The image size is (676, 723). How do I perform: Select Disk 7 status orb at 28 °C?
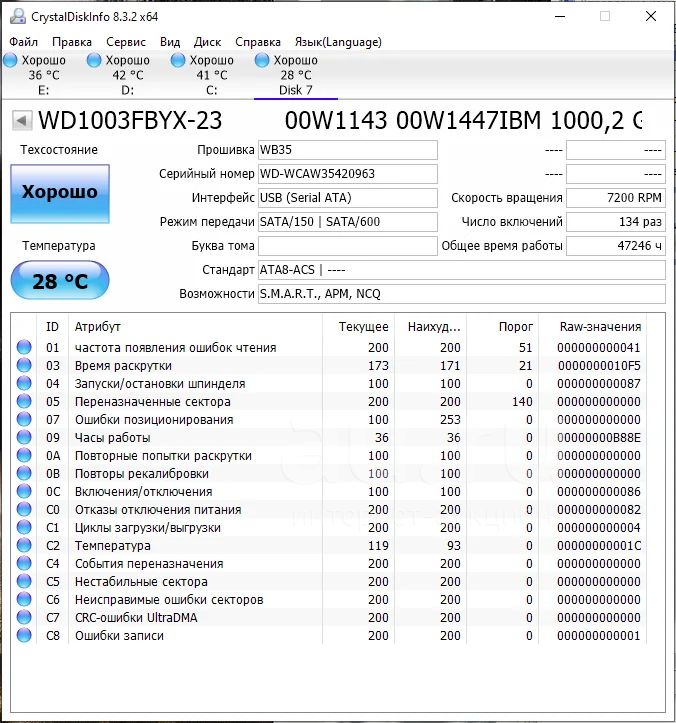(x=263, y=61)
